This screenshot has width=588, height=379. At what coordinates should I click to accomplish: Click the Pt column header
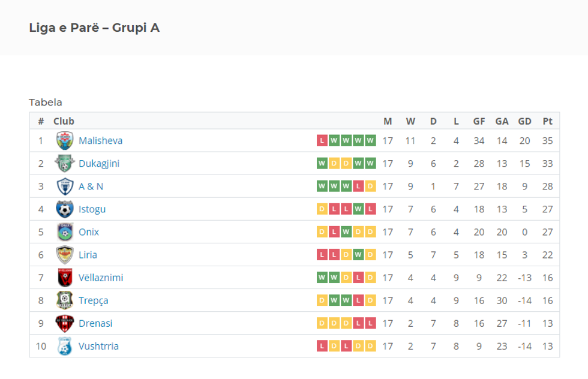click(x=547, y=121)
